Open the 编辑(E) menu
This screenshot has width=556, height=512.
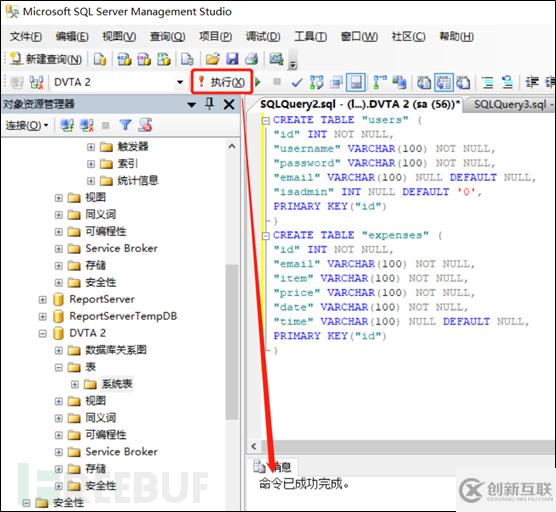[72, 37]
